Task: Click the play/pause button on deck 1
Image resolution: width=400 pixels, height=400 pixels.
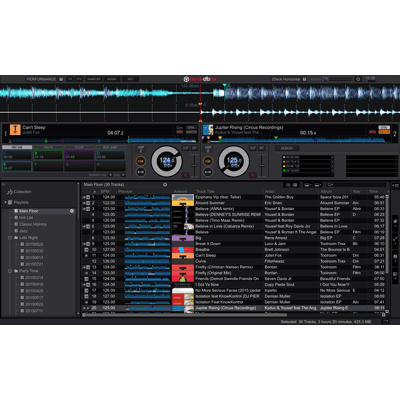Action: coord(141,172)
